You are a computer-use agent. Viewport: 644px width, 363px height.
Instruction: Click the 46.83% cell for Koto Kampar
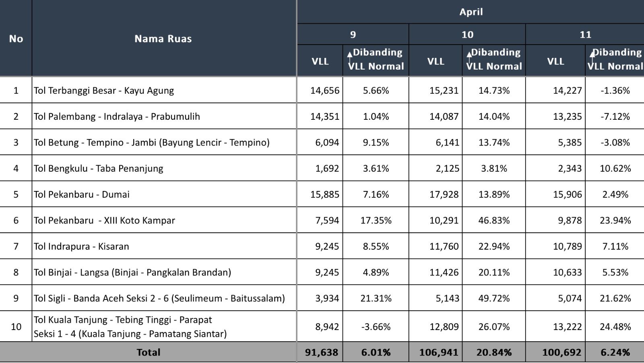pos(494,220)
